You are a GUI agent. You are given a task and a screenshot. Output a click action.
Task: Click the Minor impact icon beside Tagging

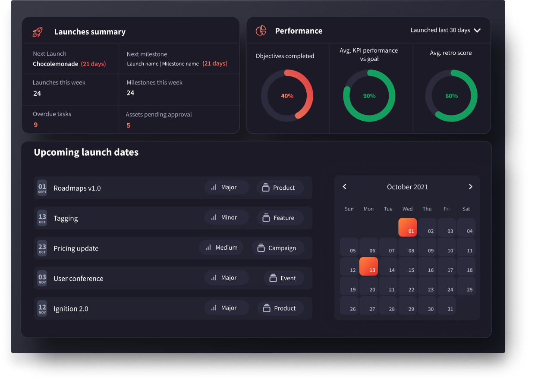214,217
